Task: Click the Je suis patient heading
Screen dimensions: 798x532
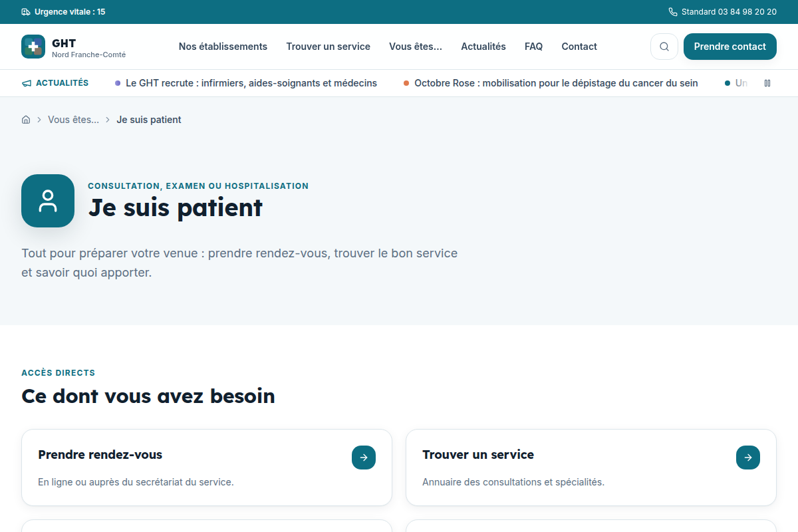Action: 176,207
